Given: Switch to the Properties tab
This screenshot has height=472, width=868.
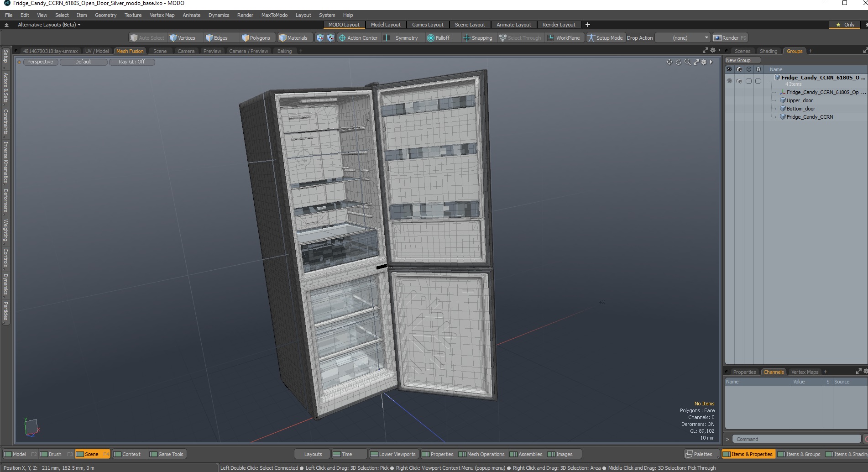Looking at the screenshot, I should [x=744, y=372].
